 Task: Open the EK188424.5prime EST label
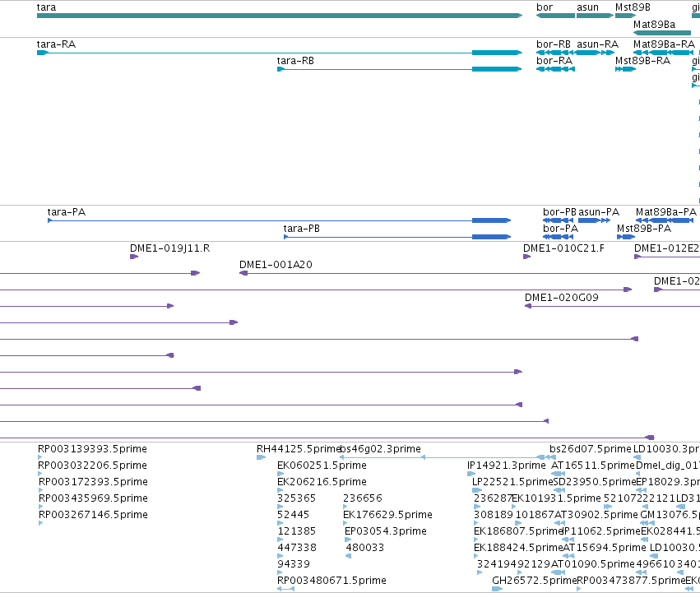(x=518, y=548)
